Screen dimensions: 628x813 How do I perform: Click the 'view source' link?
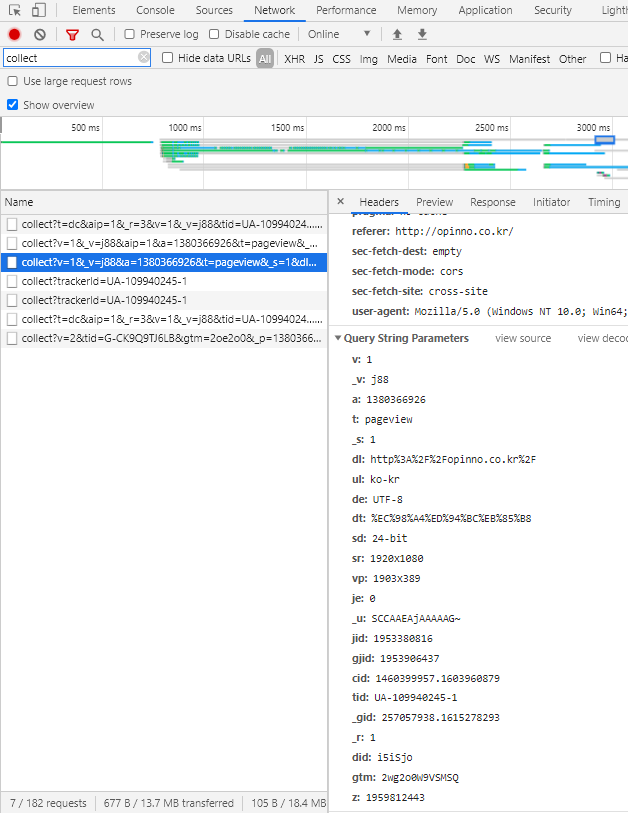tap(523, 338)
